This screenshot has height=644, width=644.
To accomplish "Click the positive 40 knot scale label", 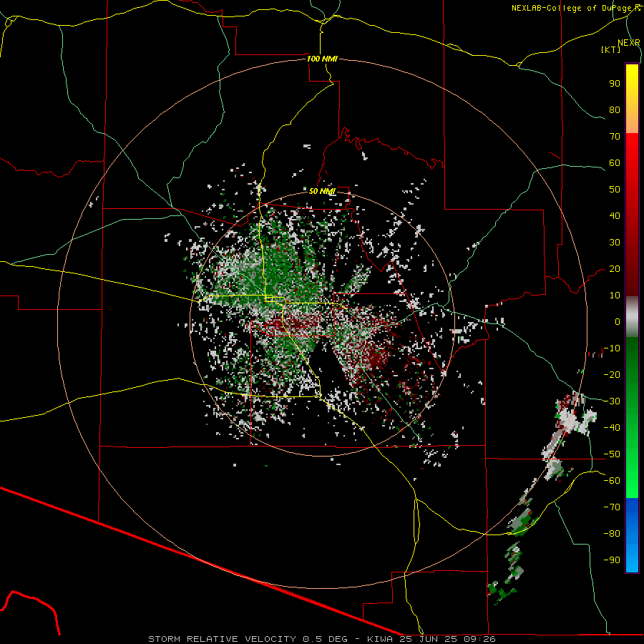I will click(615, 215).
